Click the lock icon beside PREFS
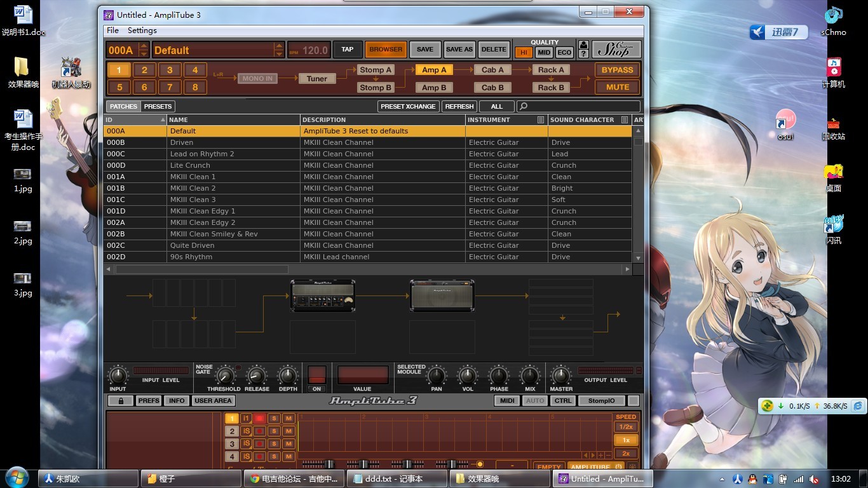 point(121,401)
